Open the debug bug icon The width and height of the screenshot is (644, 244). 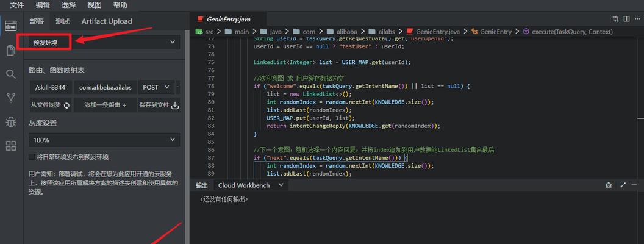(x=11, y=121)
